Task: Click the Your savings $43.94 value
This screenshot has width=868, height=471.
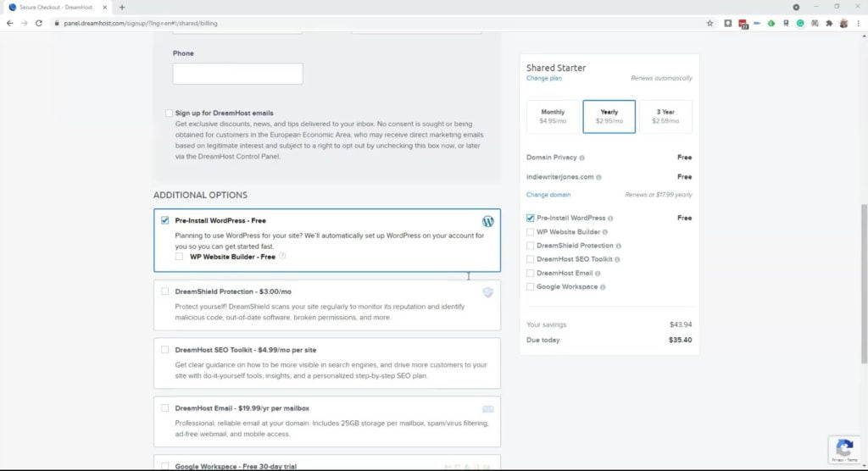Action: (681, 324)
